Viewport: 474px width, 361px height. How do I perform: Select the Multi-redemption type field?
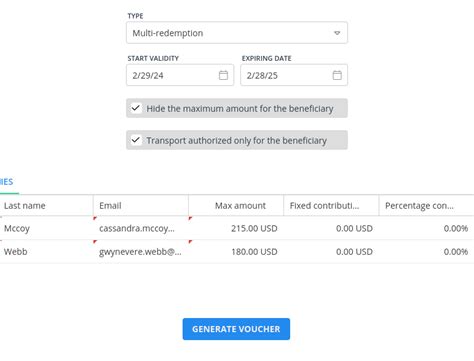click(x=237, y=33)
